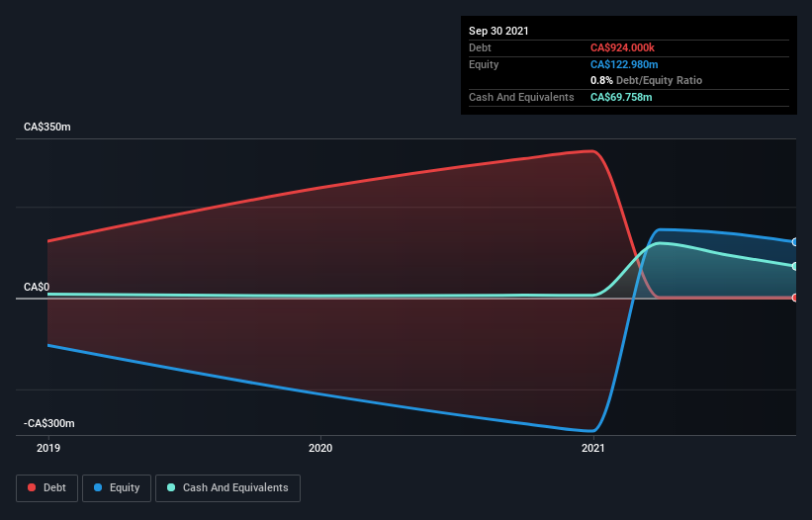Toggle the Debt legend button
The height and width of the screenshot is (520, 812).
click(x=47, y=488)
